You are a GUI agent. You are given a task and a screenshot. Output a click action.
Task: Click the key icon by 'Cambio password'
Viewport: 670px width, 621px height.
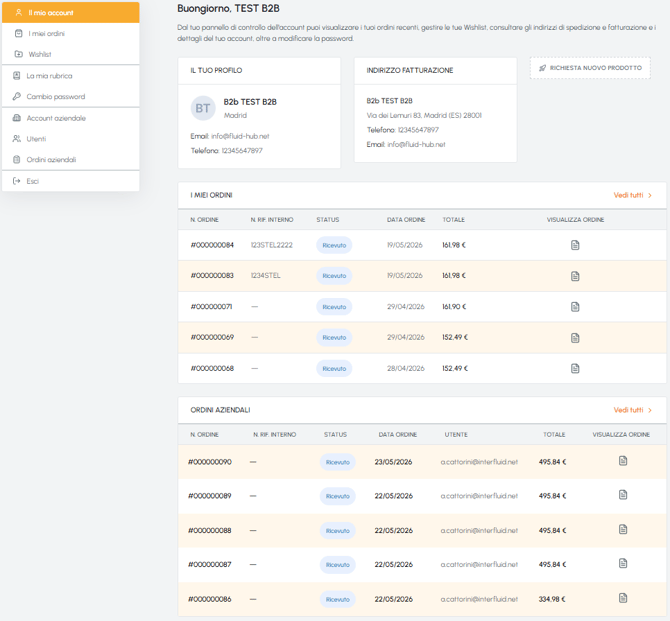[x=17, y=97]
